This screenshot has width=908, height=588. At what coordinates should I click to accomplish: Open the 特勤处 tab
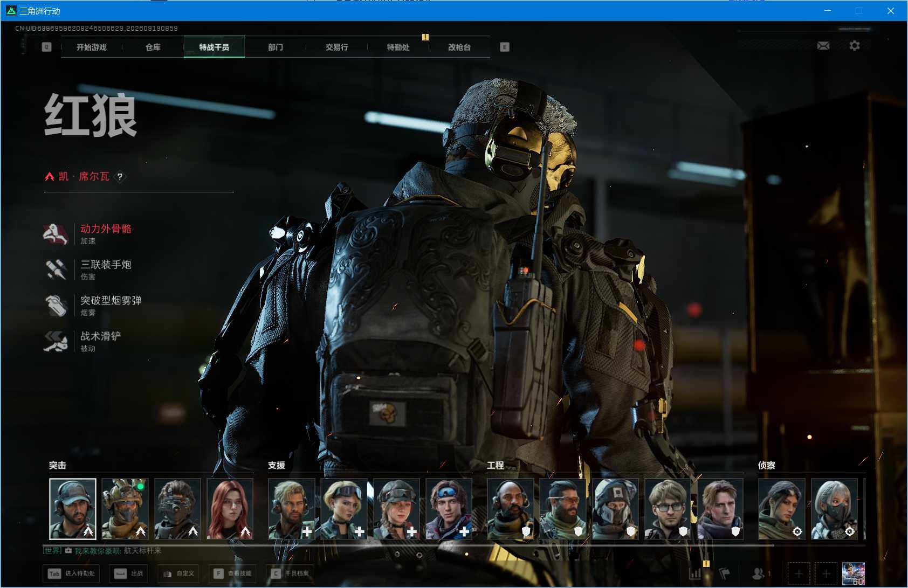click(398, 47)
